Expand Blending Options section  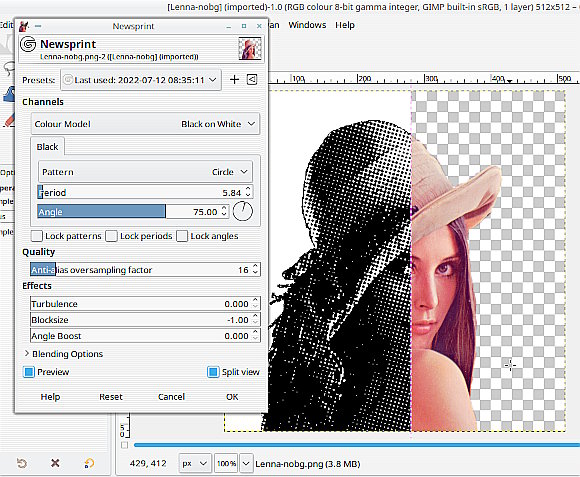tap(64, 354)
